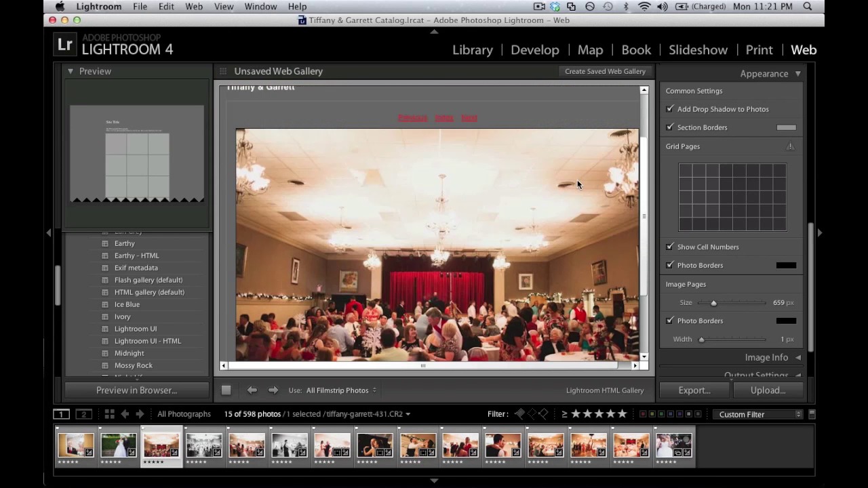868x488 pixels.
Task: Click Export button
Action: pos(694,390)
